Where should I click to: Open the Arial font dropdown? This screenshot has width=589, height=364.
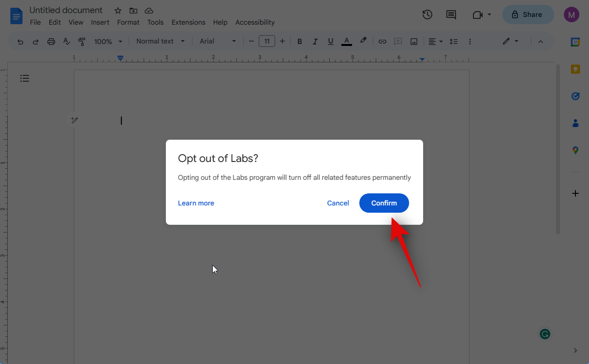point(218,42)
